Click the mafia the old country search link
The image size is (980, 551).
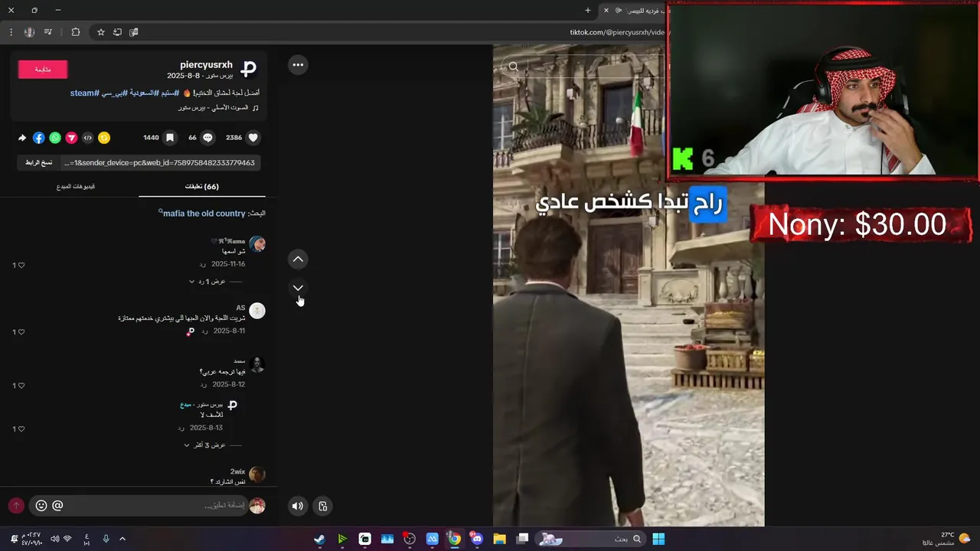pyautogui.click(x=204, y=214)
